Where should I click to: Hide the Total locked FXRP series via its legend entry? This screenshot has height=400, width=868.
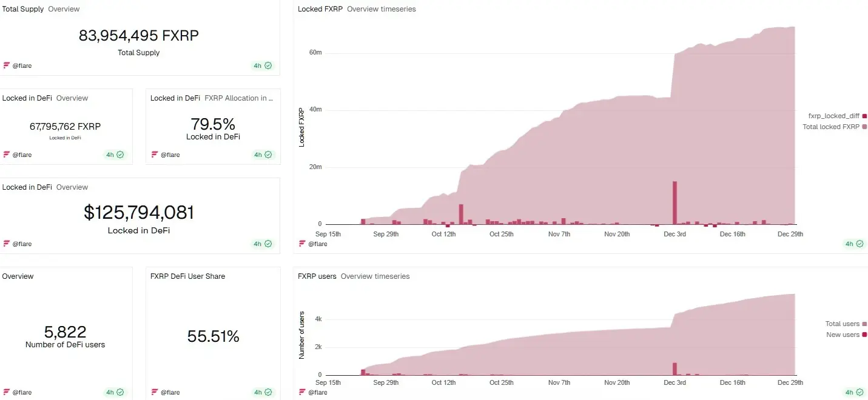tap(835, 127)
